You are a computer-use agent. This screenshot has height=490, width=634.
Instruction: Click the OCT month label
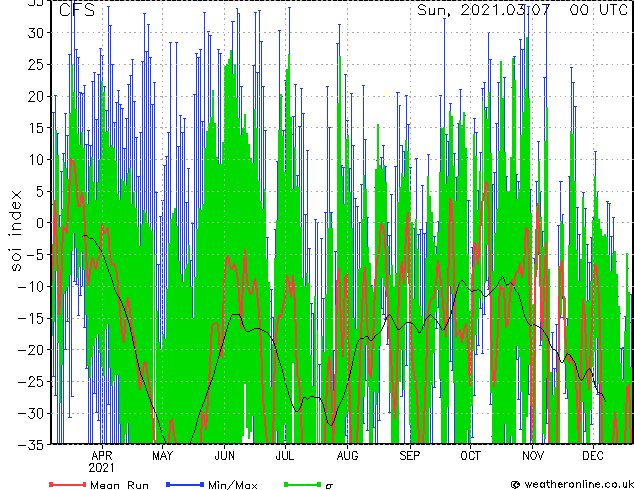click(x=471, y=456)
